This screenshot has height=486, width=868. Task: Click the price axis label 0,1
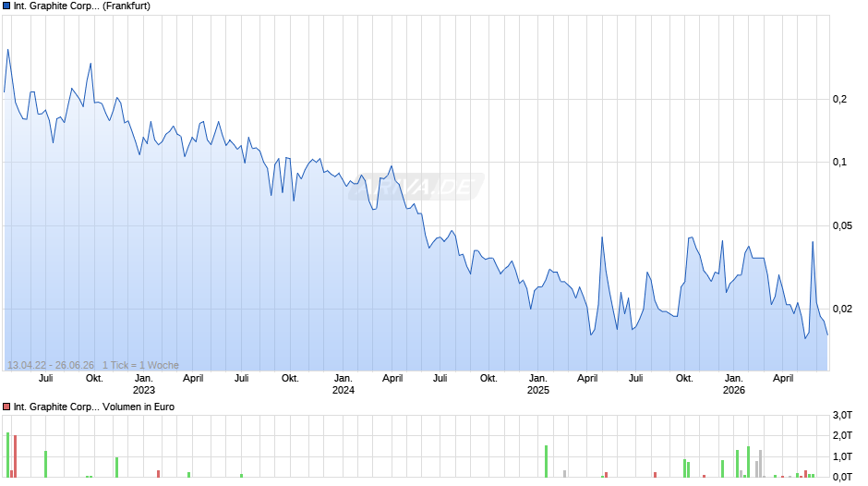[839, 163]
